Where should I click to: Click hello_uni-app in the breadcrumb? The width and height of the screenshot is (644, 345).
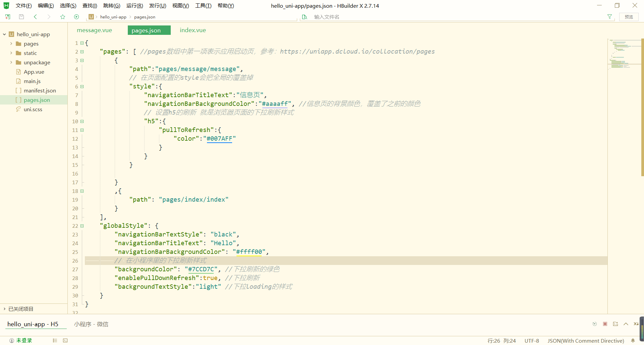click(113, 17)
